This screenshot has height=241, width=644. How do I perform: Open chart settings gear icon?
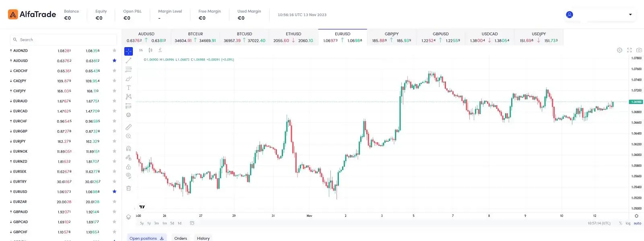click(x=619, y=50)
